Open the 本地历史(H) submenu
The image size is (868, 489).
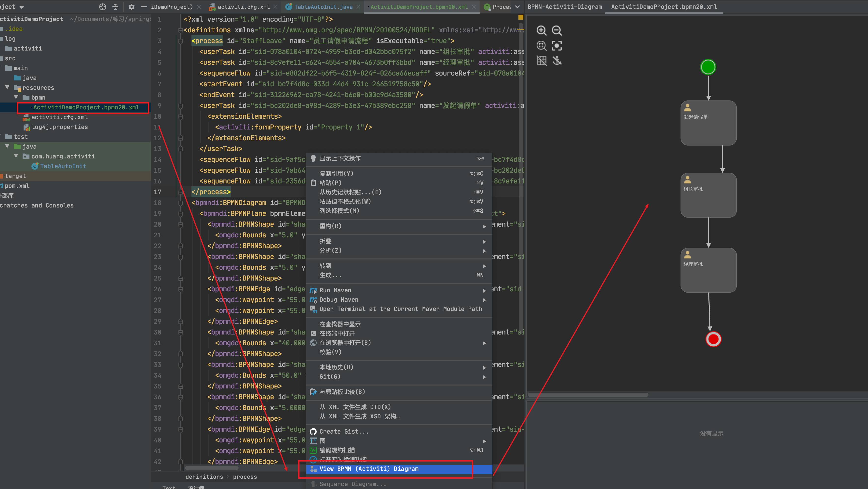(399, 368)
